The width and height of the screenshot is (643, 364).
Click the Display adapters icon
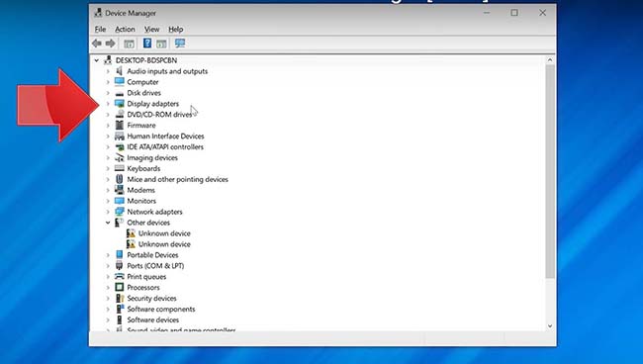(120, 103)
